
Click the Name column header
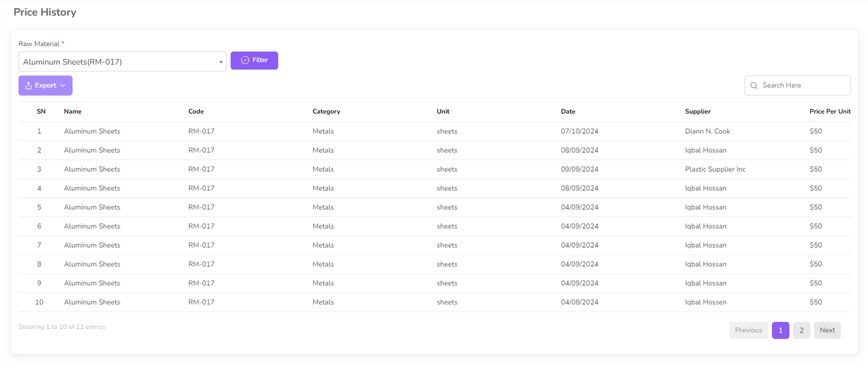point(73,112)
